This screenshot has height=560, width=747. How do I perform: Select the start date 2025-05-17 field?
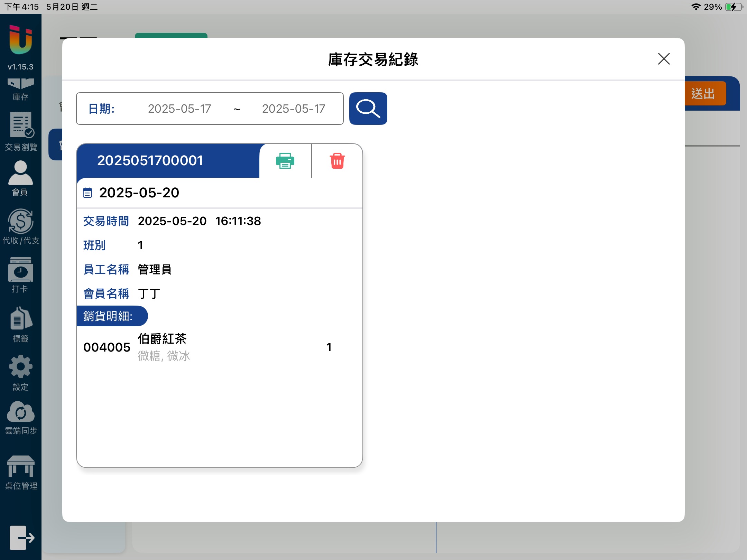click(179, 109)
